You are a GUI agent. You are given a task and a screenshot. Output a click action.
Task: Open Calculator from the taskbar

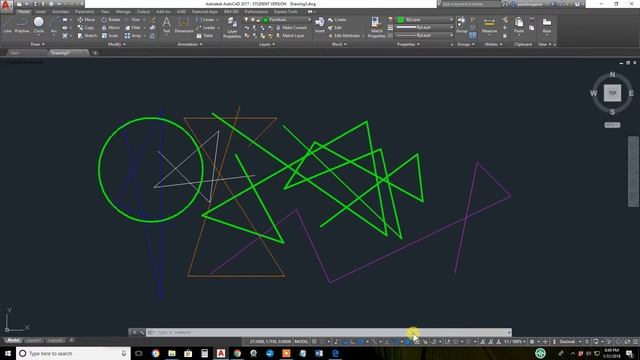point(204,353)
